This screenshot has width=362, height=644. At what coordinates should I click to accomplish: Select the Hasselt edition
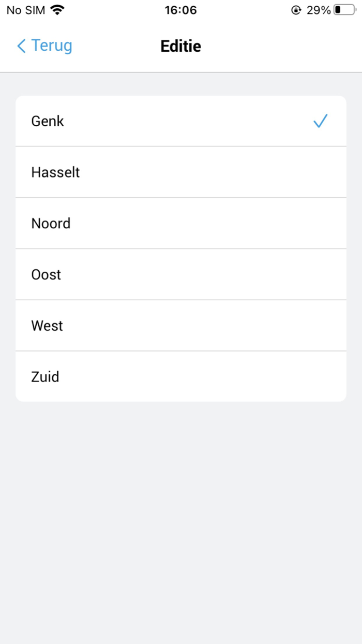181,172
